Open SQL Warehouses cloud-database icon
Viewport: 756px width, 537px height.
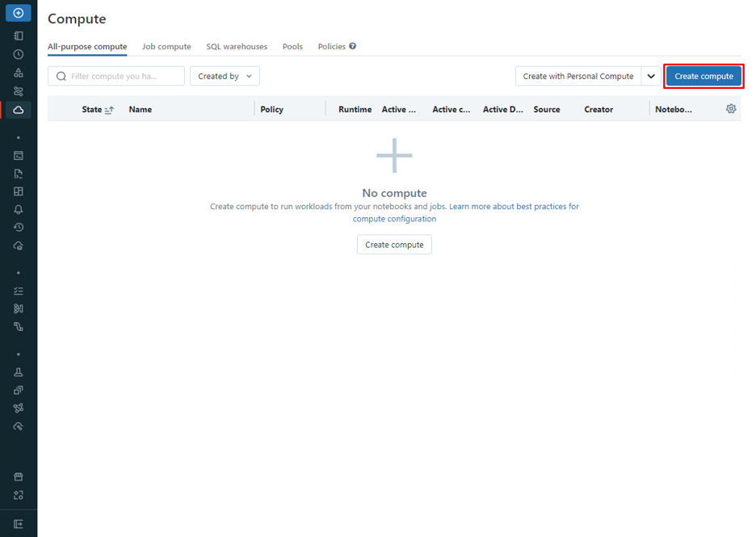[19, 245]
